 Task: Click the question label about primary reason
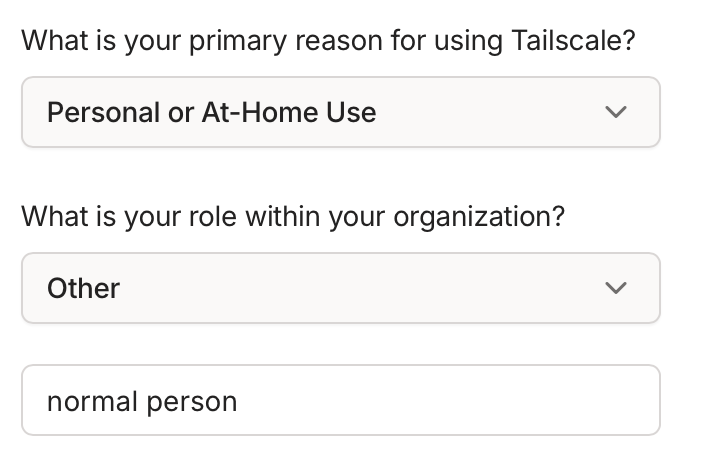328,42
